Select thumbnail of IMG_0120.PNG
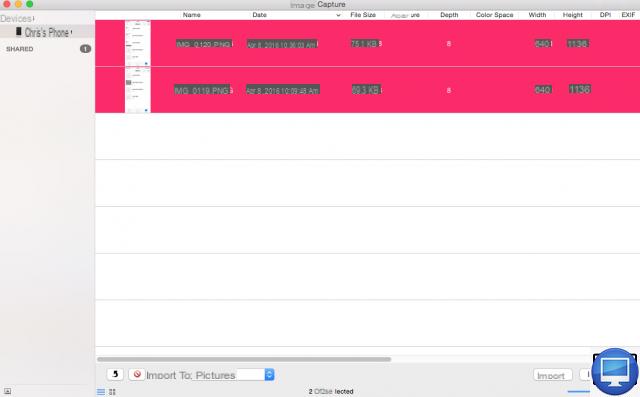 138,43
